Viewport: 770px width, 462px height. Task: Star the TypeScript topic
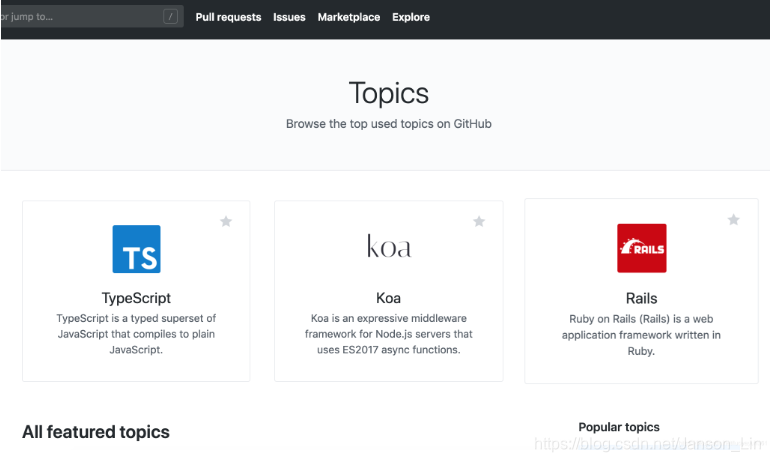click(x=226, y=221)
